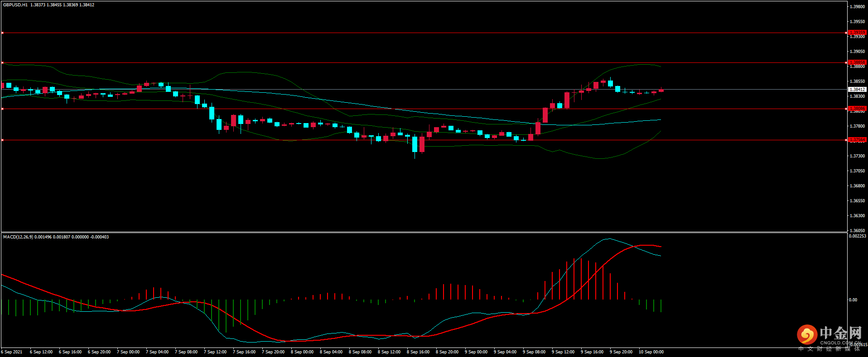This screenshot has height=357, width=868.
Task: Click the 1.37050 price scale label
Action: pyautogui.click(x=858, y=171)
